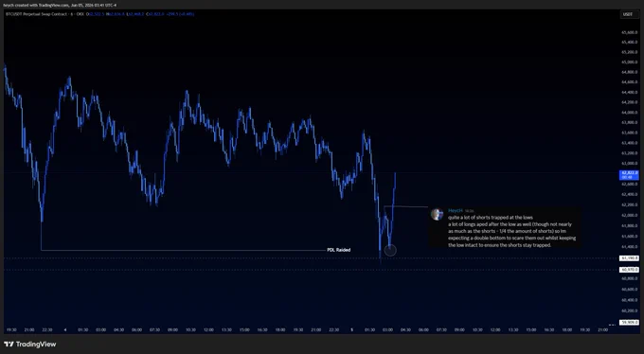Click the 65,600.0 price axis label
The width and height of the screenshot is (644, 354).
[629, 32]
